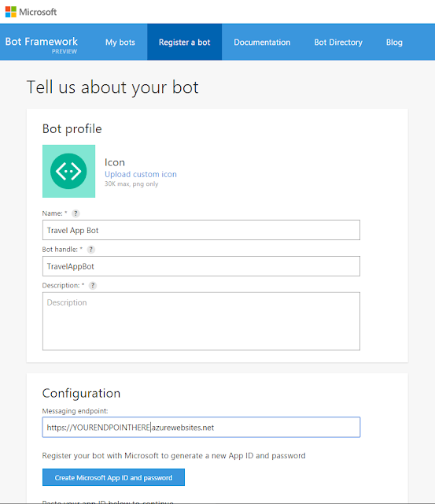Open the My bots tab
This screenshot has width=435, height=504.
[120, 42]
